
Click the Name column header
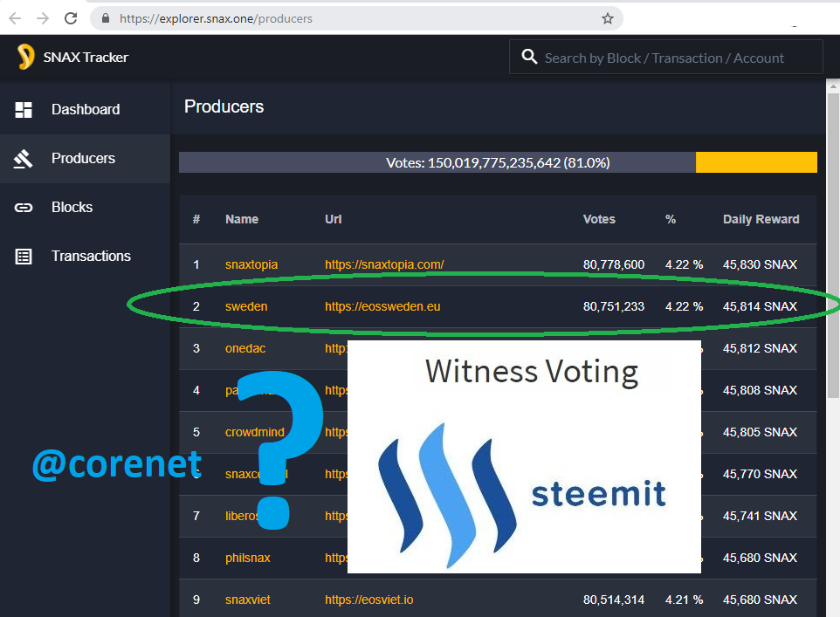click(242, 220)
